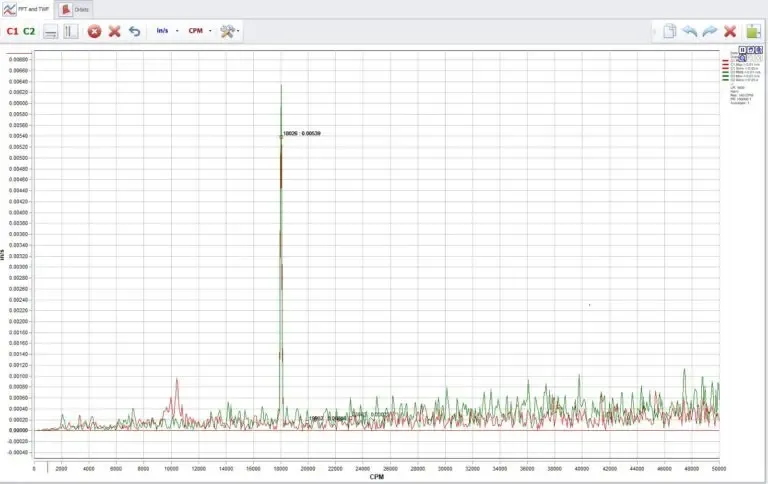Toggle channel C1 trace
The height and width of the screenshot is (484, 768).
(x=12, y=31)
